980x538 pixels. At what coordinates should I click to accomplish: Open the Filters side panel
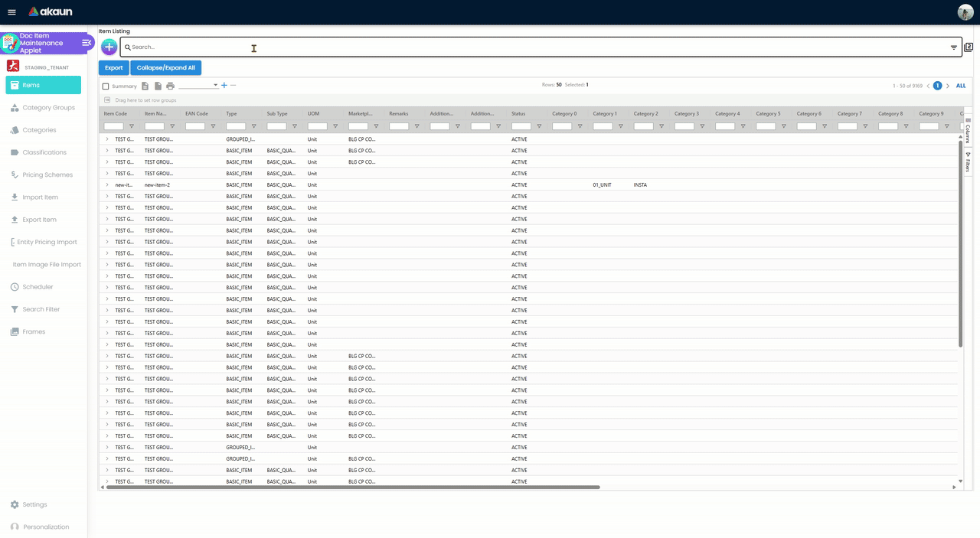click(x=968, y=161)
